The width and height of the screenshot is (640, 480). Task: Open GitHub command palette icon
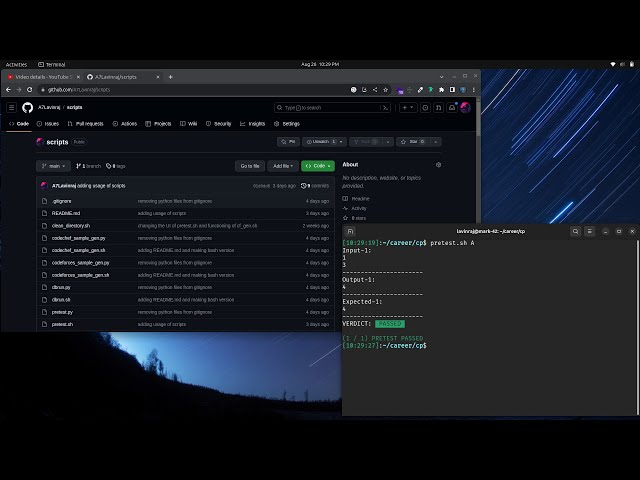click(x=385, y=108)
